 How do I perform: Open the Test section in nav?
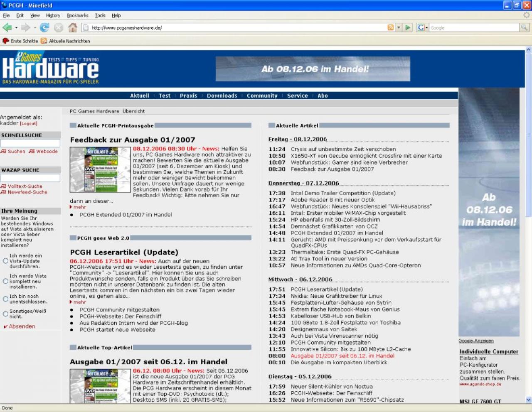tap(165, 96)
